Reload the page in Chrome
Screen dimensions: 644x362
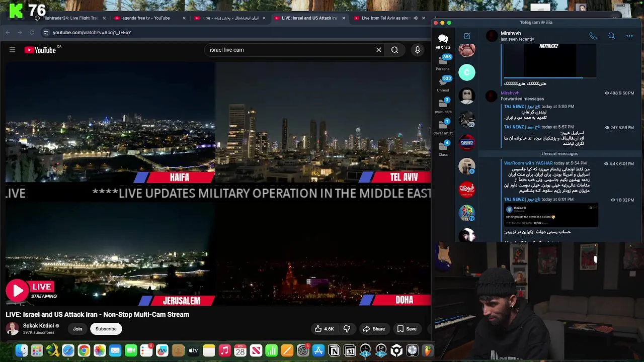[x=32, y=32]
